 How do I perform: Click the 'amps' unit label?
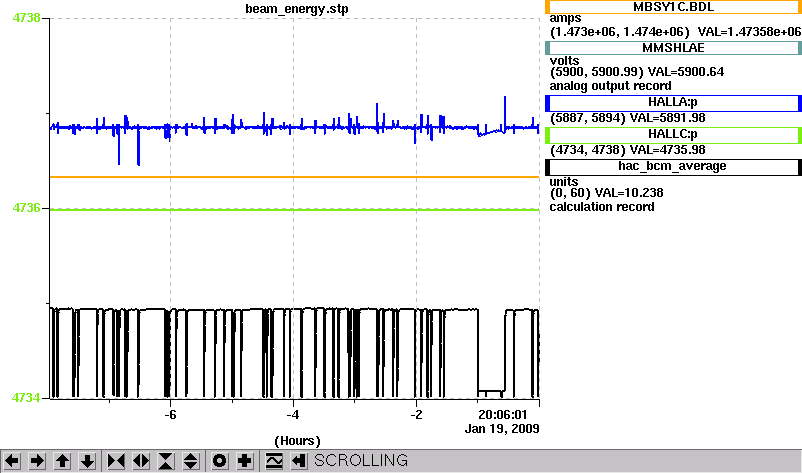pyautogui.click(x=565, y=18)
